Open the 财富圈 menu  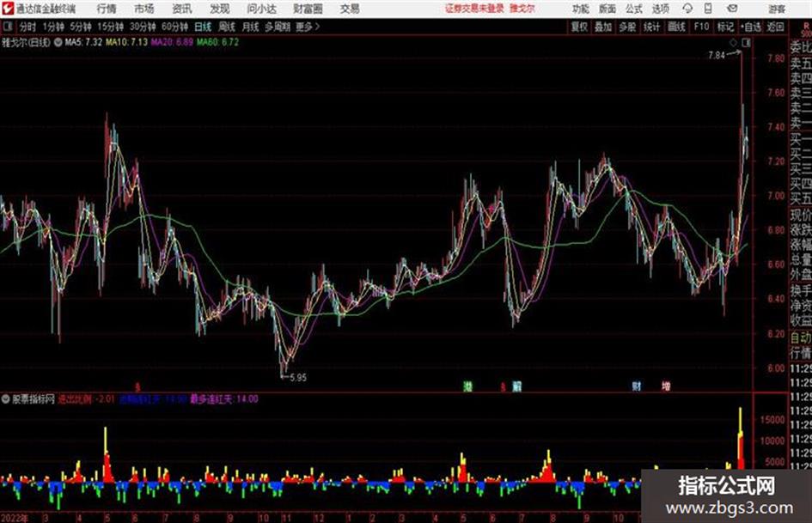click(x=308, y=9)
